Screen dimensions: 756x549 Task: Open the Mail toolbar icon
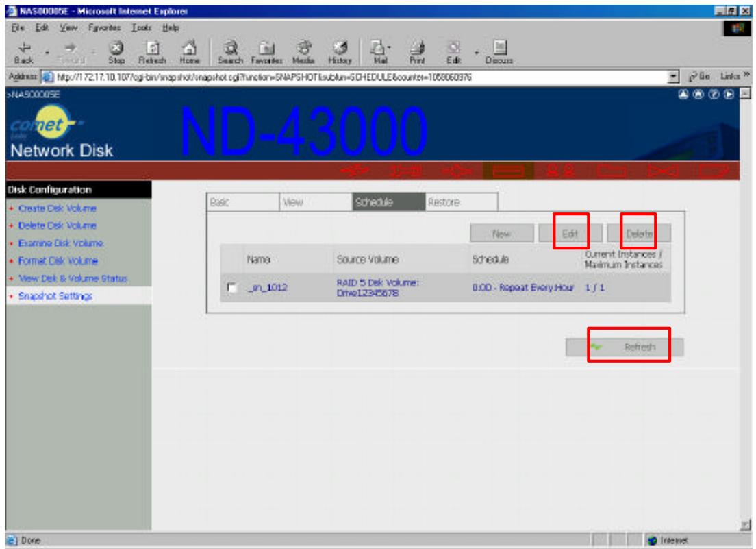(x=379, y=53)
